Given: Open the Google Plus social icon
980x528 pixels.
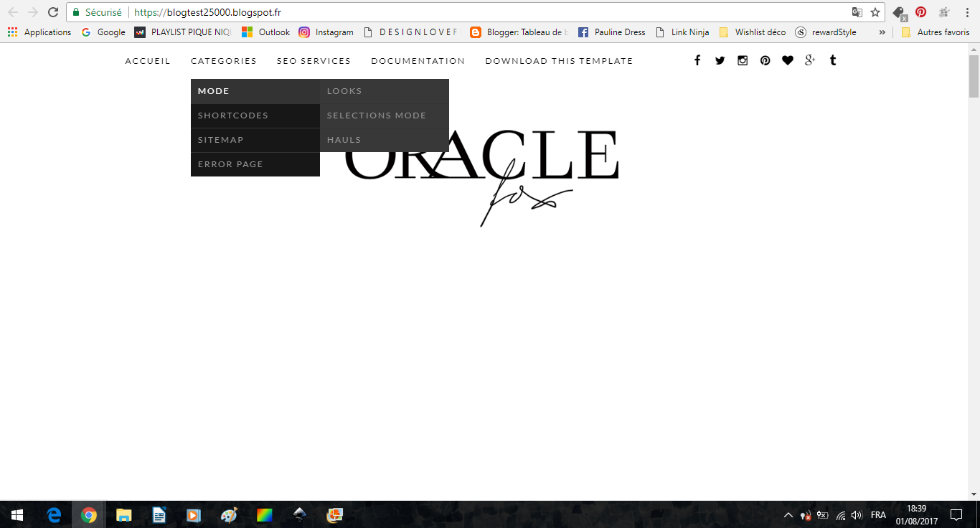Looking at the screenshot, I should pos(810,61).
